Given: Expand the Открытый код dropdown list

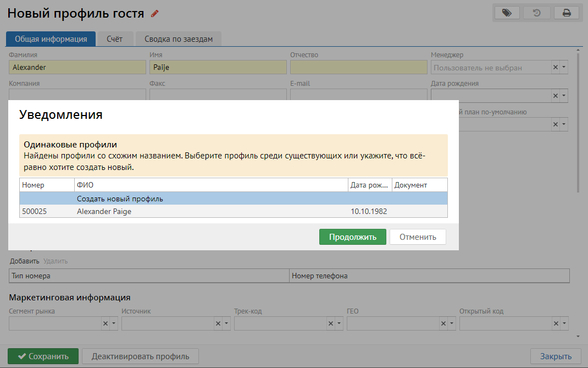Looking at the screenshot, I should [x=564, y=323].
